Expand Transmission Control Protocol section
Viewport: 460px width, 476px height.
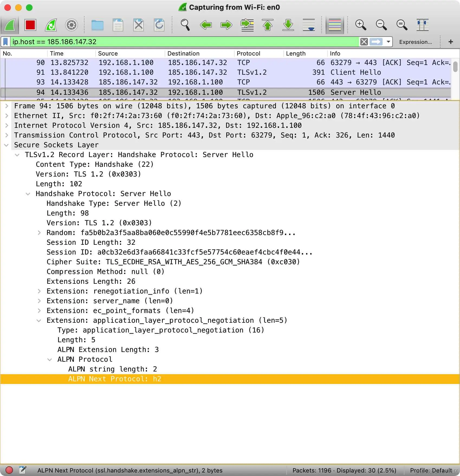coord(7,135)
